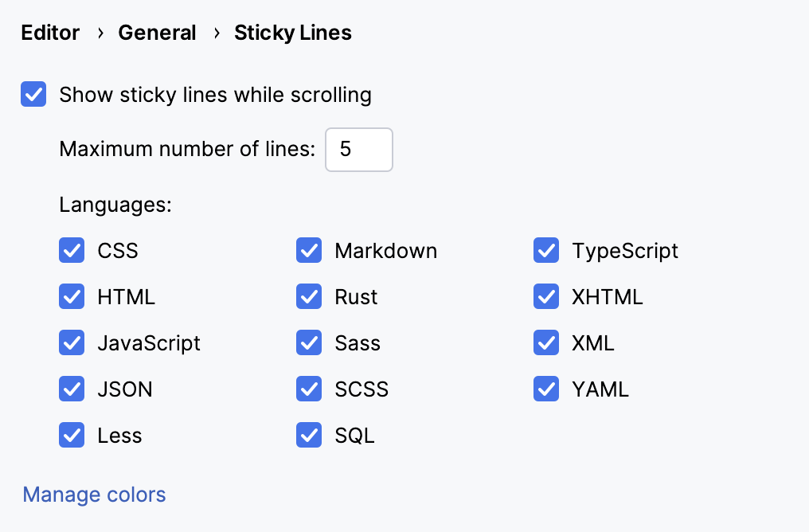
Task: Go to General settings via breadcrumb
Action: click(x=157, y=33)
